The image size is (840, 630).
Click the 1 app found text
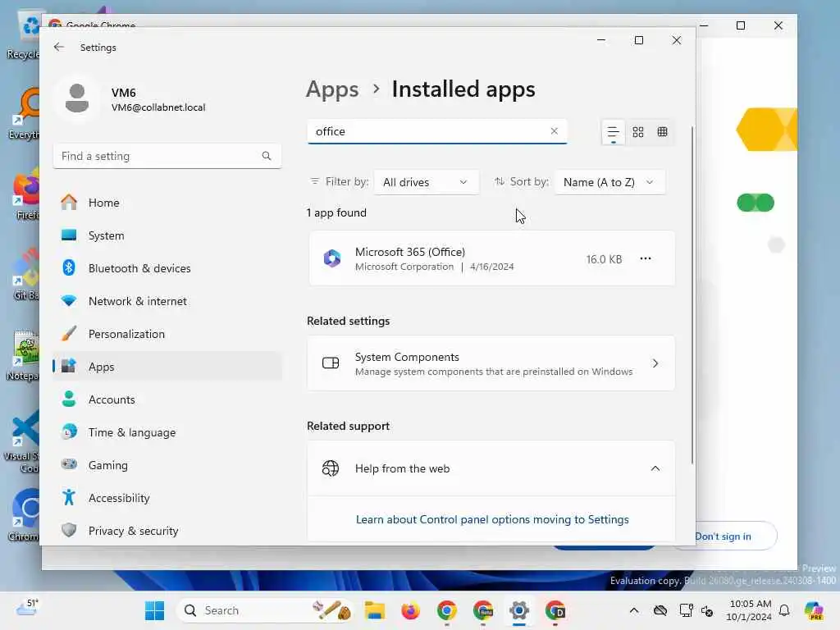pos(336,212)
